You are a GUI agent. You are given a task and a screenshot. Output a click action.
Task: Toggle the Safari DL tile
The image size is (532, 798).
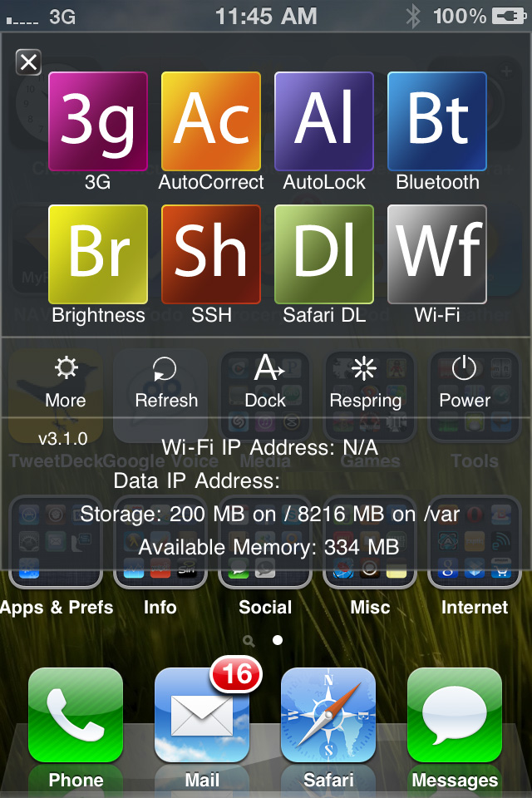[324, 254]
